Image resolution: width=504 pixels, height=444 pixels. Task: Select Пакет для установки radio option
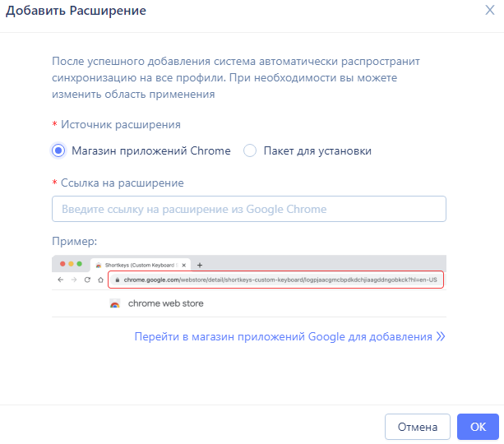pos(250,150)
